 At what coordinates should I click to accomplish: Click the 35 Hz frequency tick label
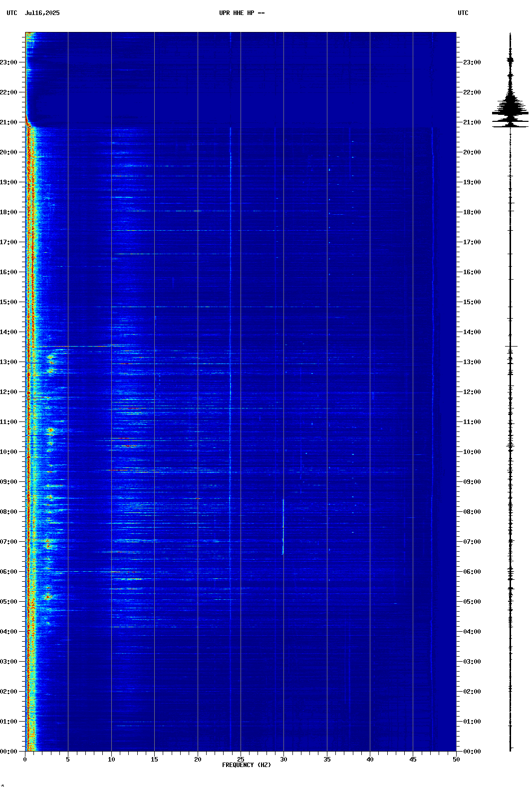pyautogui.click(x=327, y=760)
